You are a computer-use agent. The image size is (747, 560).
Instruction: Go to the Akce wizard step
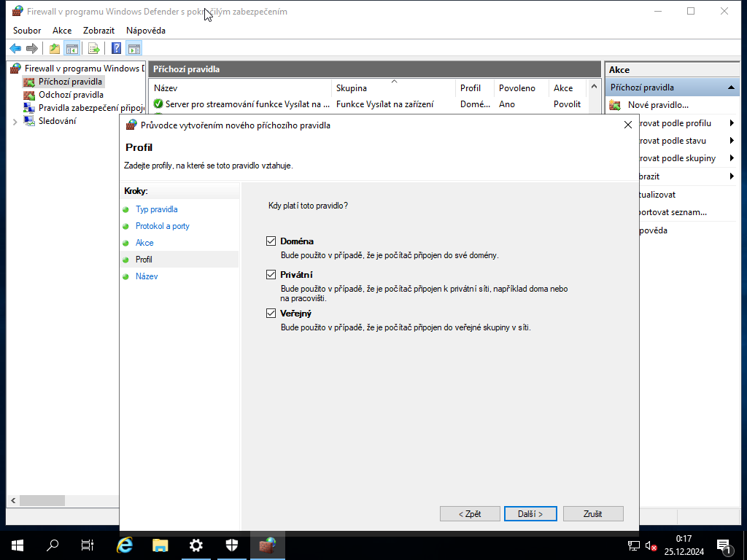pos(144,243)
